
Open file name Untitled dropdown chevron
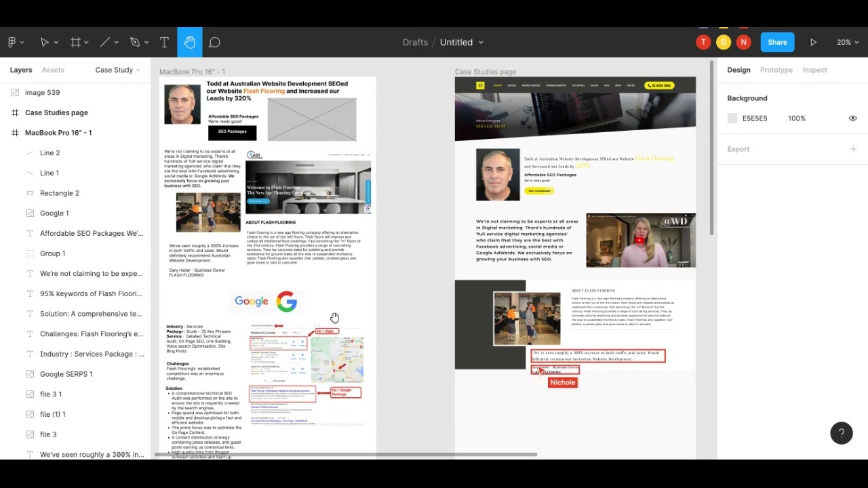(x=481, y=42)
